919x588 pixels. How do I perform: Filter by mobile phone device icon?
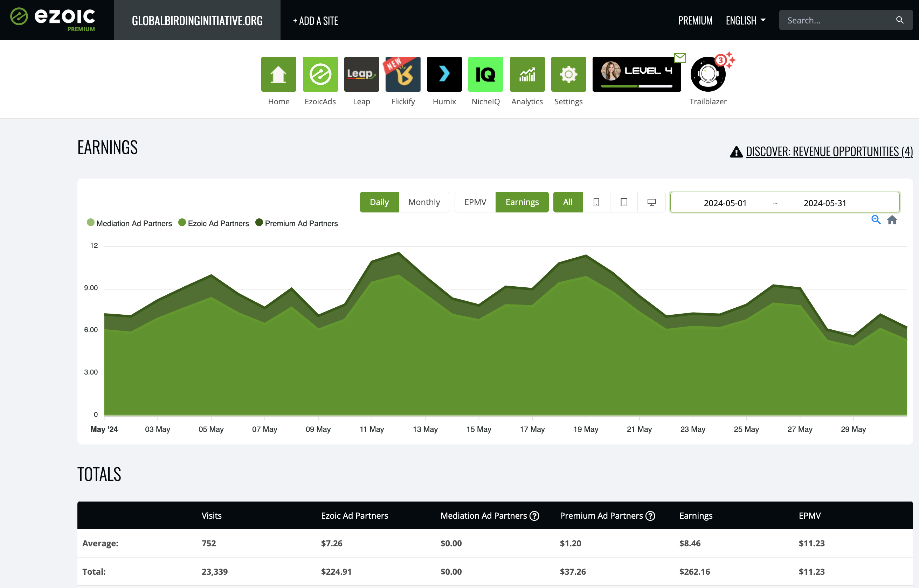point(596,202)
